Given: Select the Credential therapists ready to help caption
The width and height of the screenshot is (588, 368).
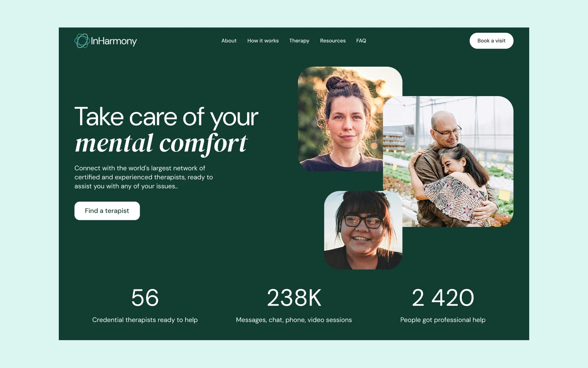Looking at the screenshot, I should [x=145, y=320].
